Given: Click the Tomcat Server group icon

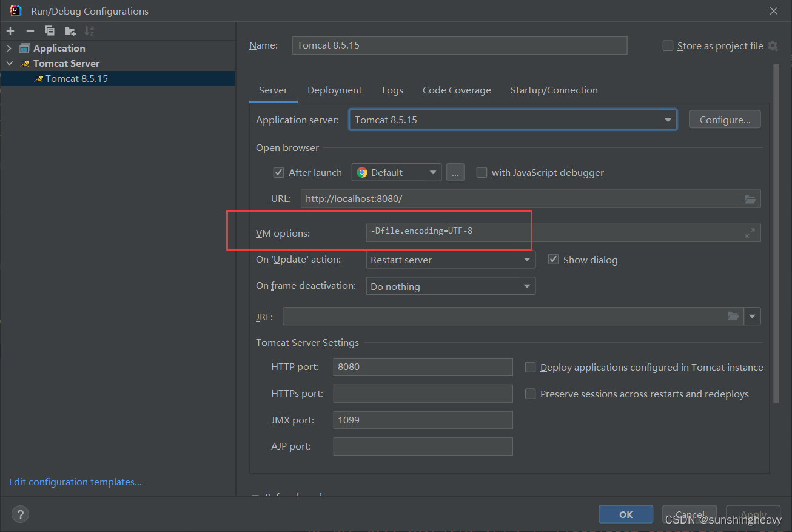Looking at the screenshot, I should (25, 63).
